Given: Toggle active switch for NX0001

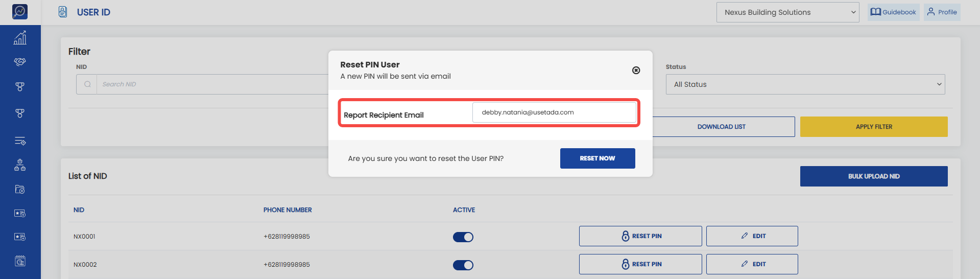Looking at the screenshot, I should (463, 237).
